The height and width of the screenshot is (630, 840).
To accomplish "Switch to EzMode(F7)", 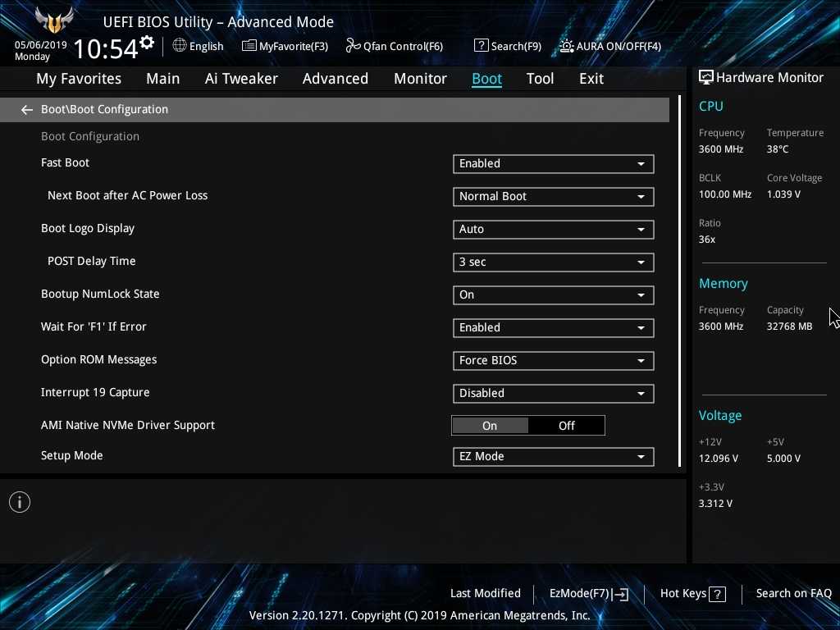I will coord(589,594).
